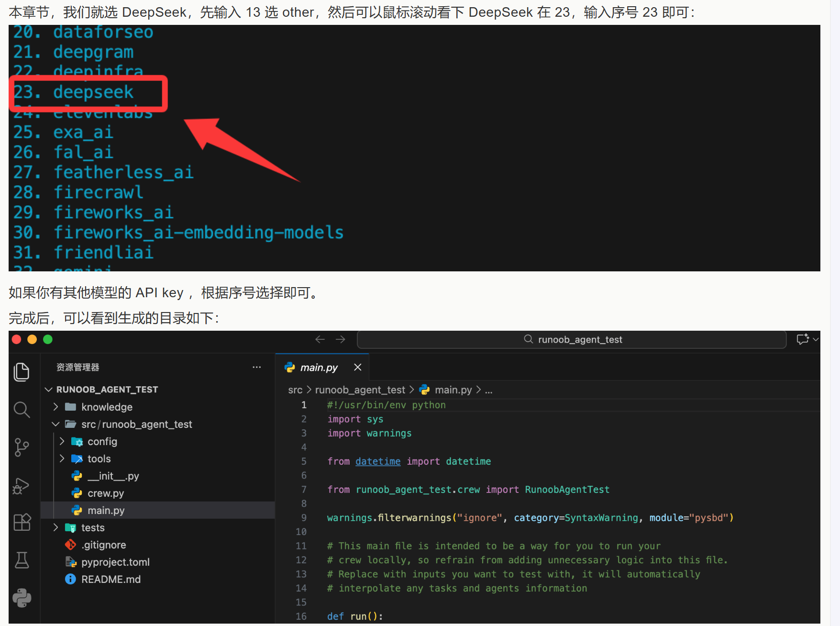Click the '28. firecrawl' terminal entry

tap(78, 192)
